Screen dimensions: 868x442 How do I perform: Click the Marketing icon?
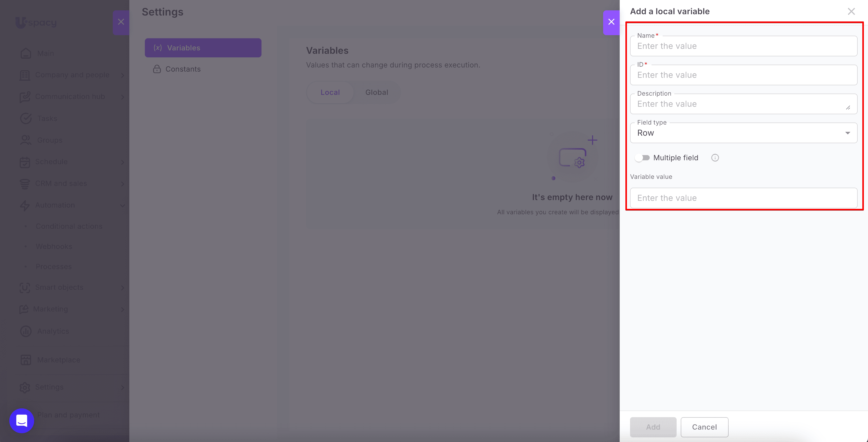coord(24,309)
